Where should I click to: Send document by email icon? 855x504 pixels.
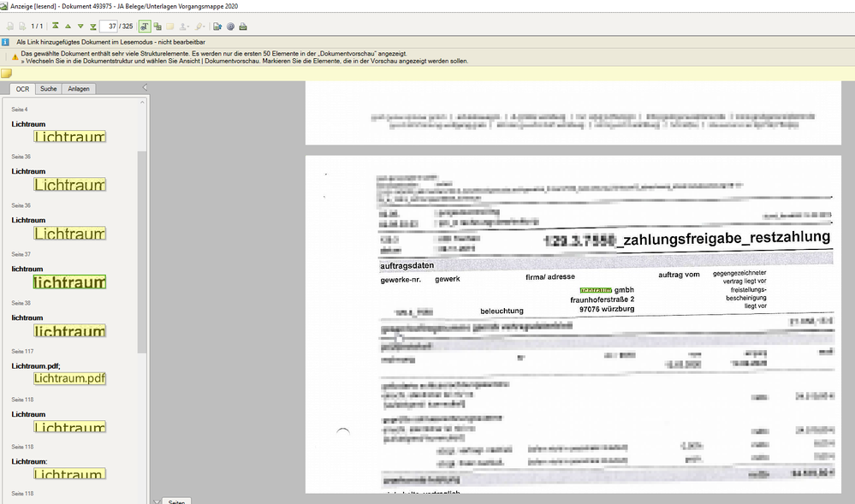[230, 27]
